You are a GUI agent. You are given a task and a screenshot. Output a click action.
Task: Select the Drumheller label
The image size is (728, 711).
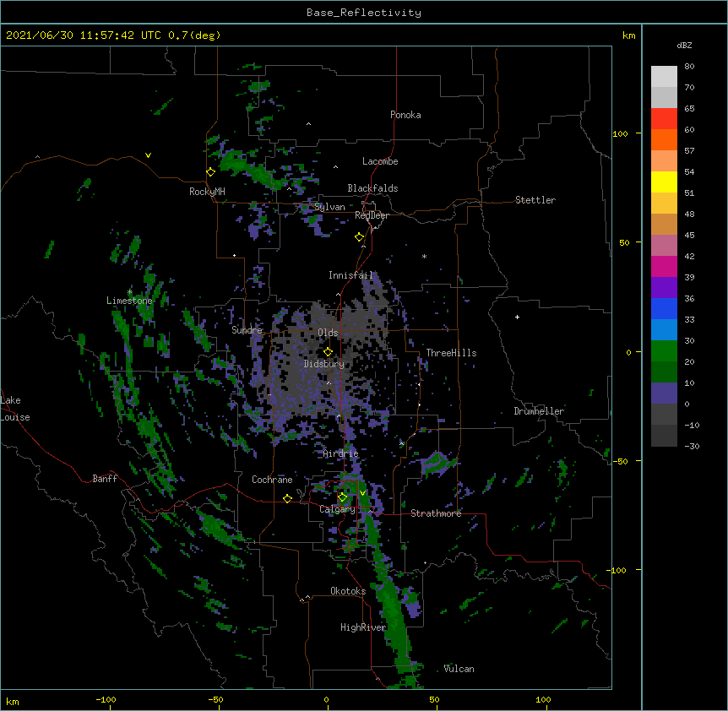(x=539, y=411)
